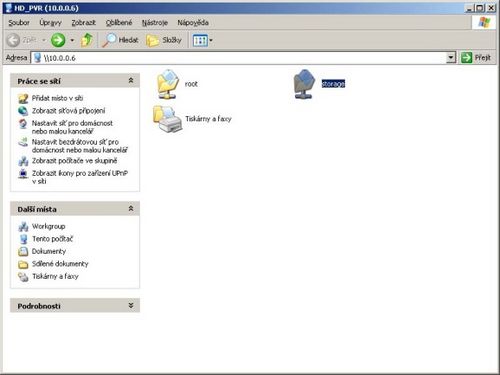
Task: Open the Oblíbené menu
Action: point(119,23)
